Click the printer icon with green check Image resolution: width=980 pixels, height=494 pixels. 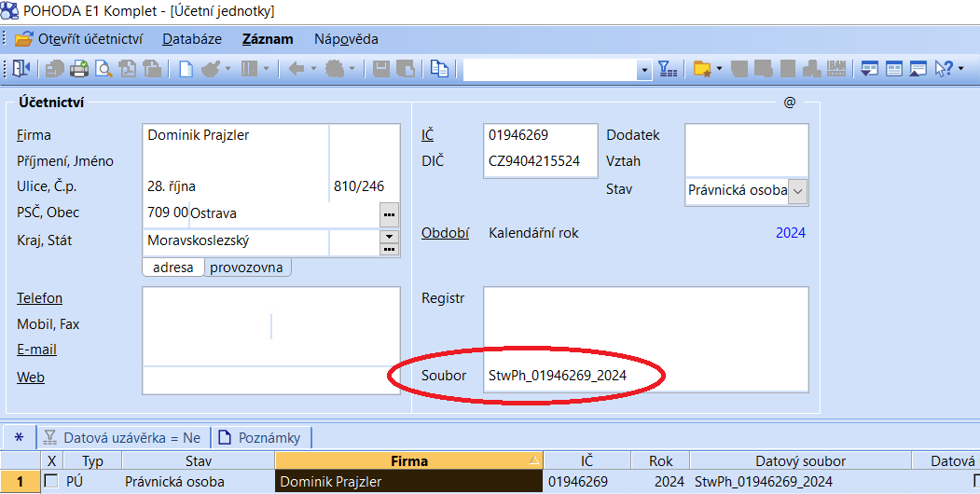tap(79, 68)
